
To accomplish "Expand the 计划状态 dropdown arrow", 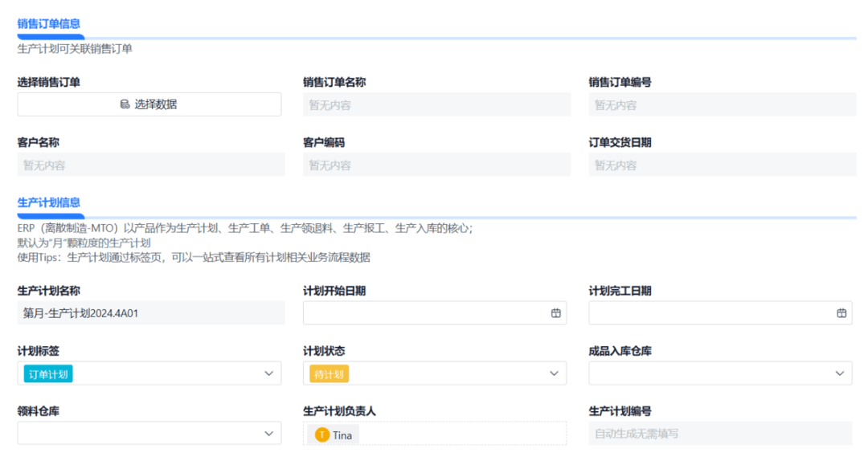I will [554, 373].
